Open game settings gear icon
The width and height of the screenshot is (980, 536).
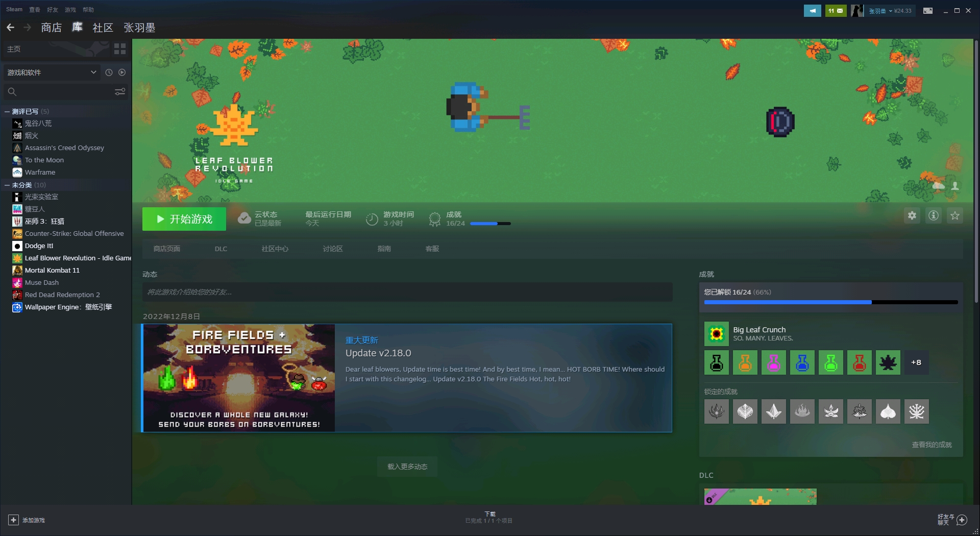(x=912, y=216)
